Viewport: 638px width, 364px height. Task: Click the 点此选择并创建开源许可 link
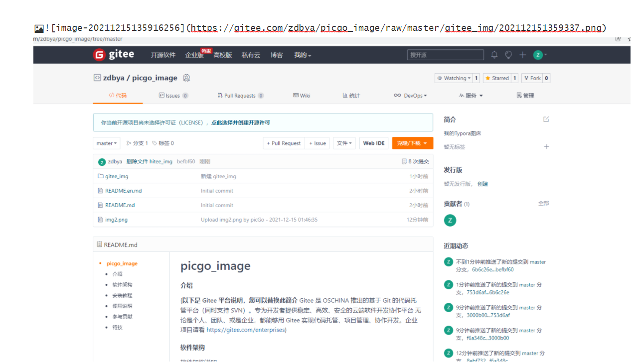tap(240, 122)
